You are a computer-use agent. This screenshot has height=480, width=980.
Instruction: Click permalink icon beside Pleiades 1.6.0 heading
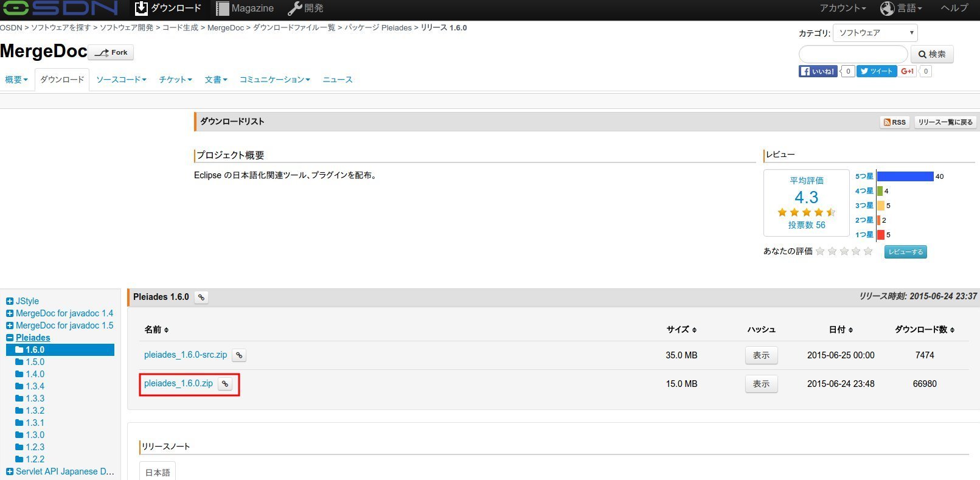(x=201, y=297)
